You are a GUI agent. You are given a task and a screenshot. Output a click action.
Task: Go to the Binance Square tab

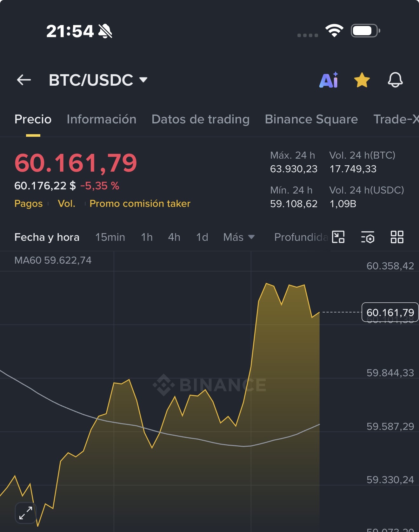tap(311, 119)
